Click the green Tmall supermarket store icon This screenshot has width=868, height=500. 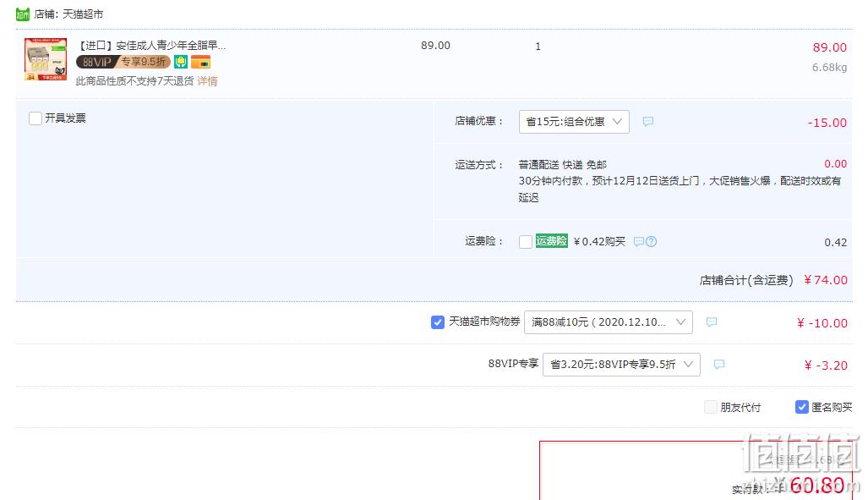(x=23, y=14)
